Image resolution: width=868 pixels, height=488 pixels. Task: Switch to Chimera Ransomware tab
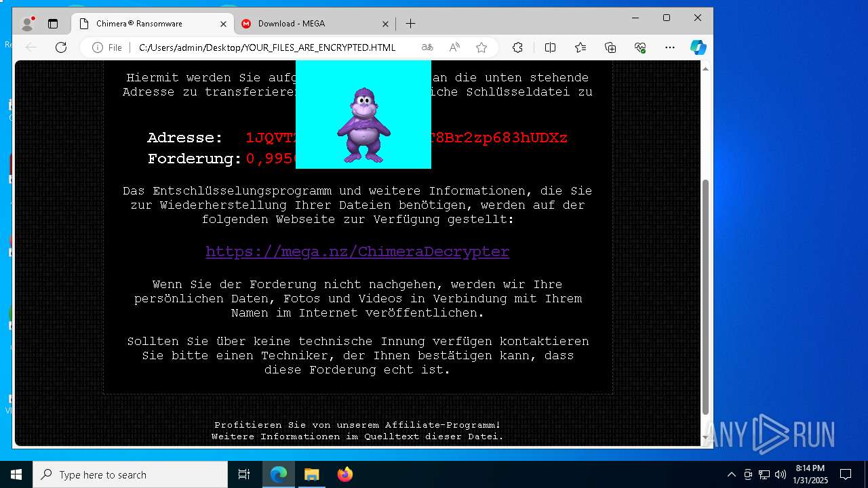point(152,24)
